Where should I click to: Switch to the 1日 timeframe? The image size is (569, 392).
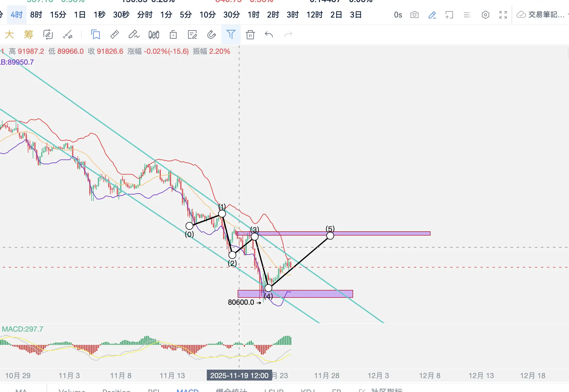80,15
